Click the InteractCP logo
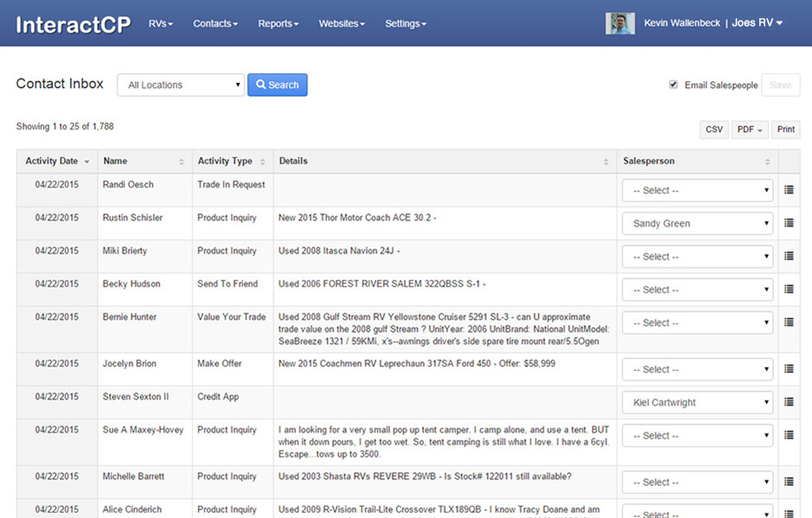Screen dimensions: 812x518 point(73,24)
